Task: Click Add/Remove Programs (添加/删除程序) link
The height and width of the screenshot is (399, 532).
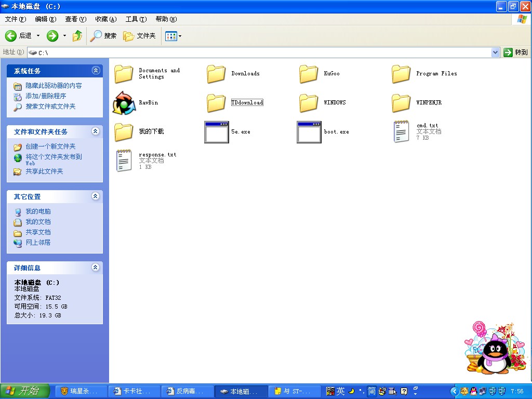Action: click(46, 96)
